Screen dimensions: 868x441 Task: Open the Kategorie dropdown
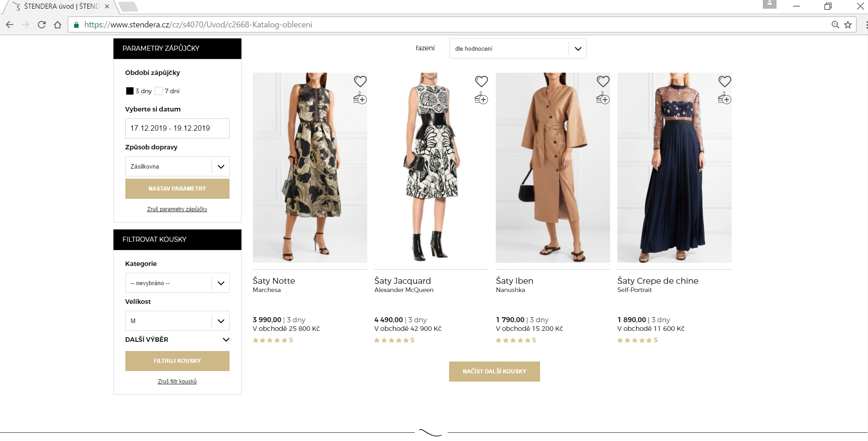coord(177,283)
